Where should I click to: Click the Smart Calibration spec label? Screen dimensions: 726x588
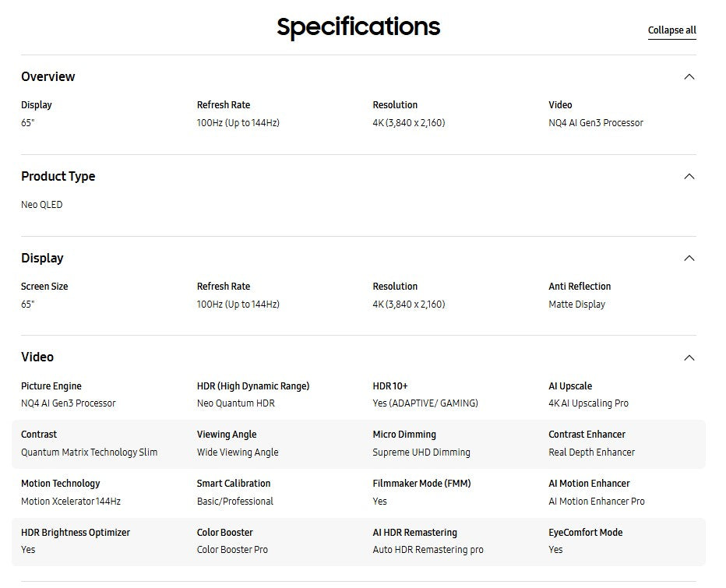pos(234,484)
